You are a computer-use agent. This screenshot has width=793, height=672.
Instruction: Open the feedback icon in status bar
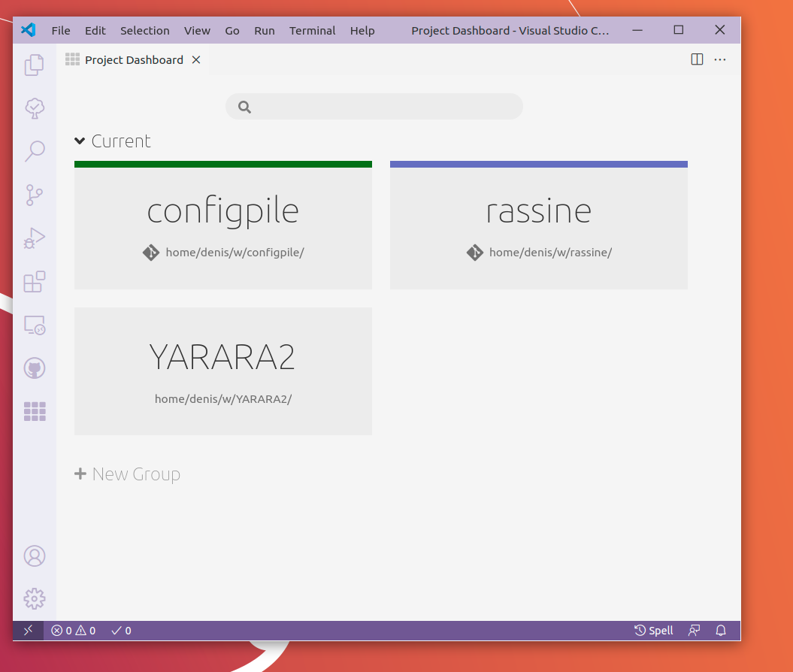pyautogui.click(x=694, y=631)
